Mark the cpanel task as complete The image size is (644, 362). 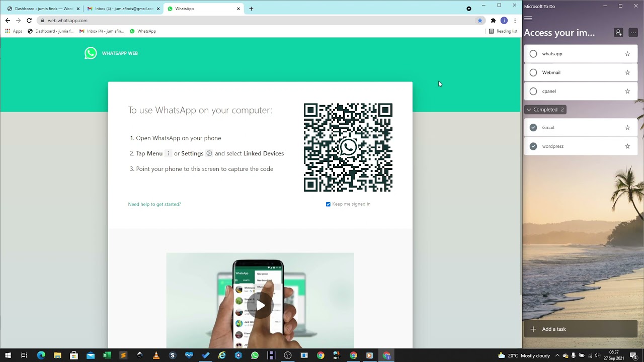click(533, 92)
